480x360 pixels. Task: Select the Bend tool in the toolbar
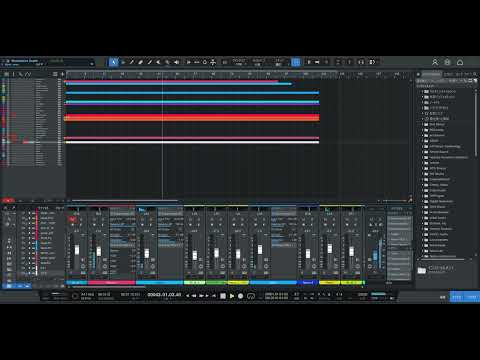(167, 62)
